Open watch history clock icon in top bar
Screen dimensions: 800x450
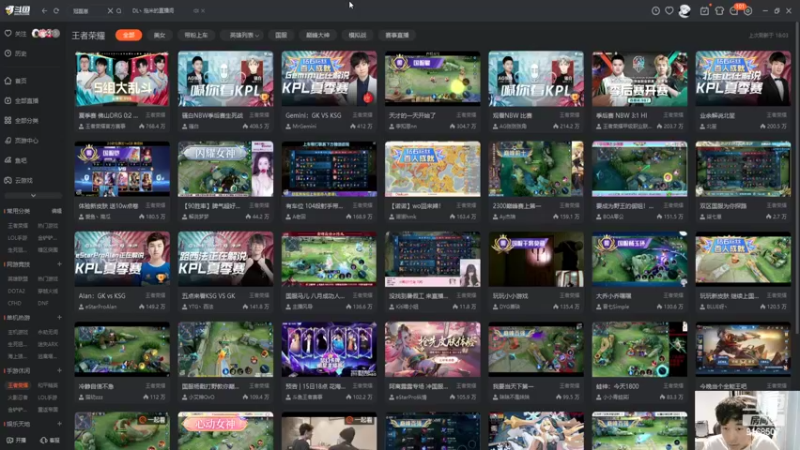pyautogui.click(x=656, y=11)
